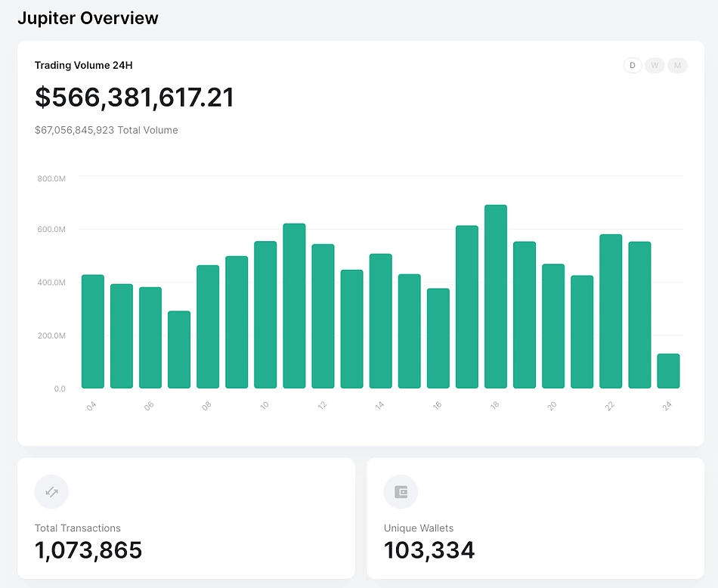Click the Jupiter Overview heading
The width and height of the screenshot is (718, 588).
click(88, 18)
